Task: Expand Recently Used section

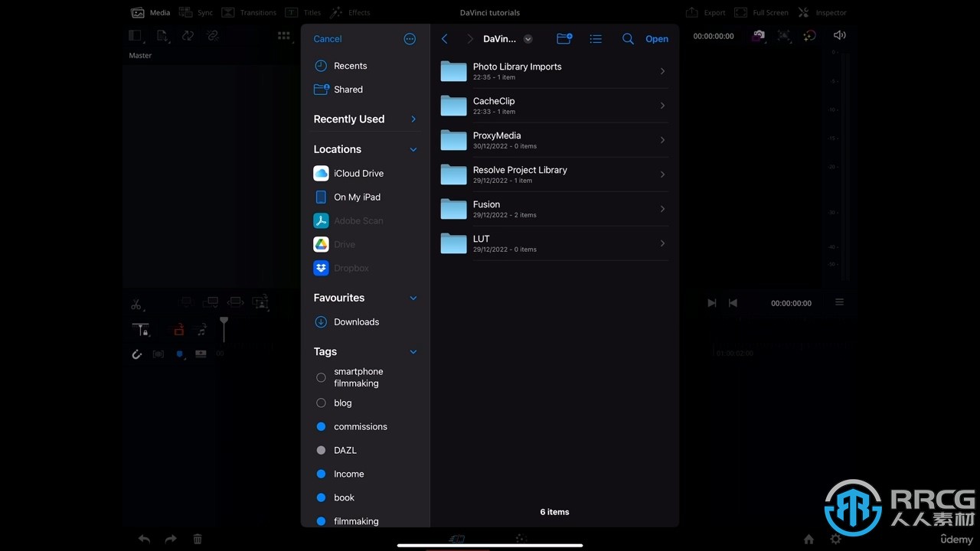Action: (413, 119)
